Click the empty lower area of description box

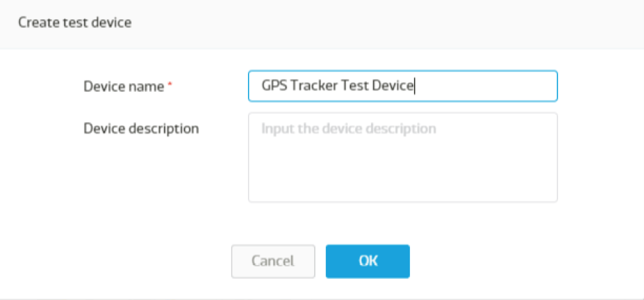coord(403,176)
